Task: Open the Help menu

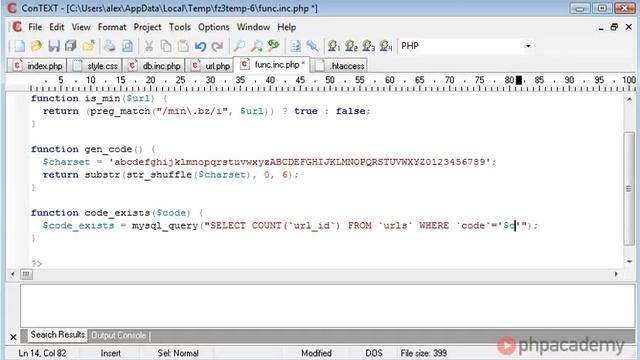Action: [287, 27]
